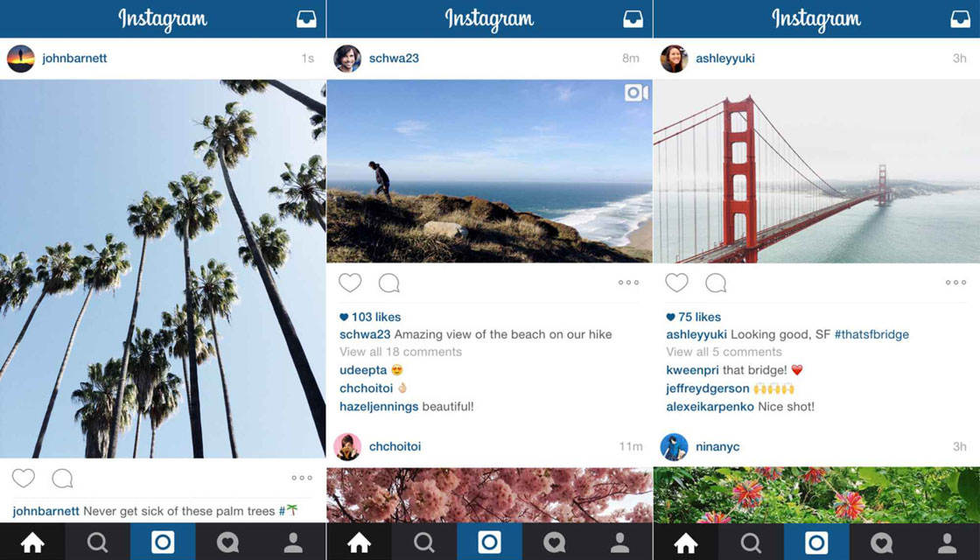Open activity heart tab on rightmost screen
Viewport: 980px width, 560px height.
[x=881, y=542]
